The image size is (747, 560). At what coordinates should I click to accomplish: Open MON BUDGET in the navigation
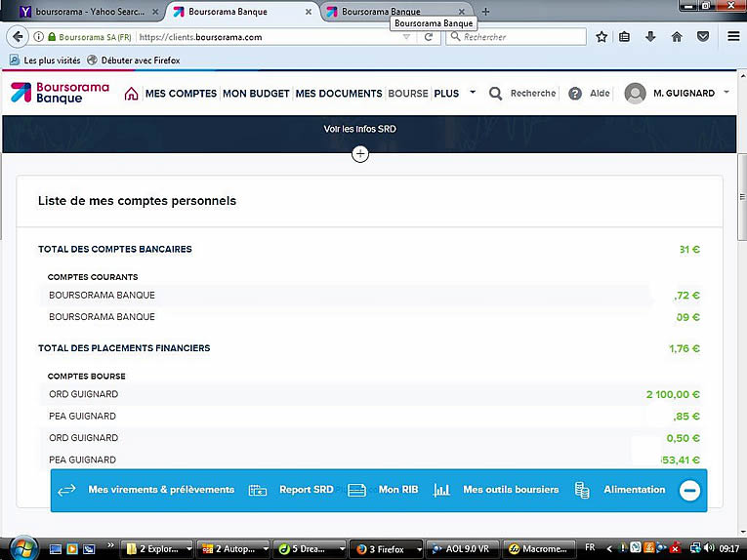(x=256, y=94)
